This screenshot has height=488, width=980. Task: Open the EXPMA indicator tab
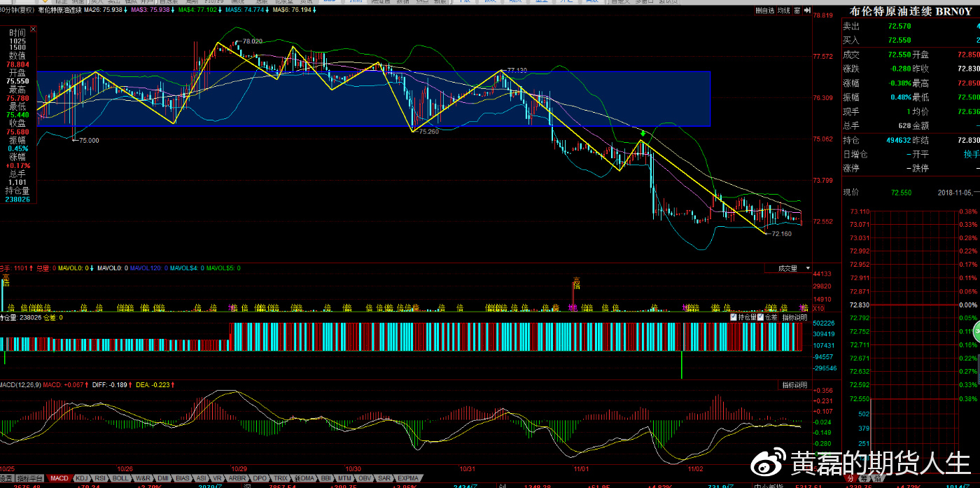coord(408,478)
